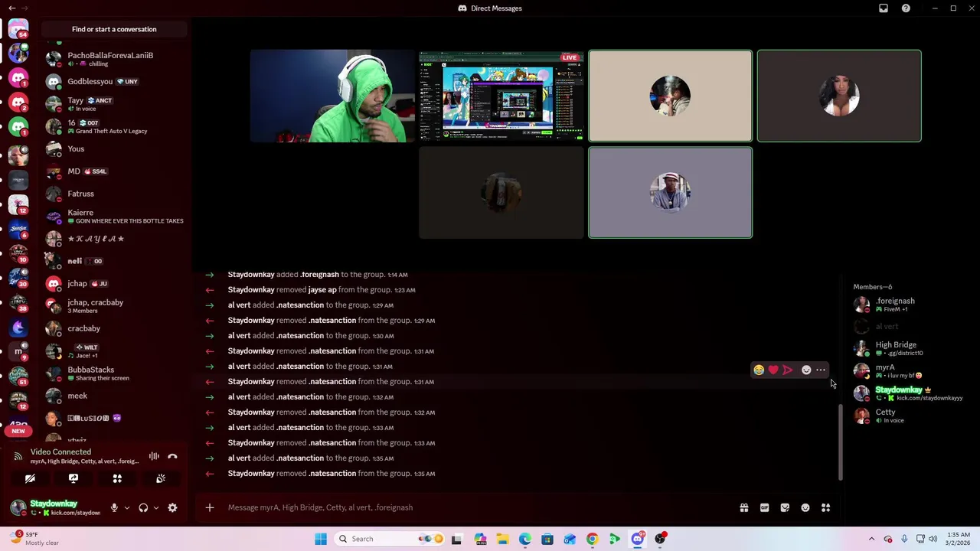Open your Staydownkay profile in user panel
The image size is (980, 551).
tap(55, 507)
